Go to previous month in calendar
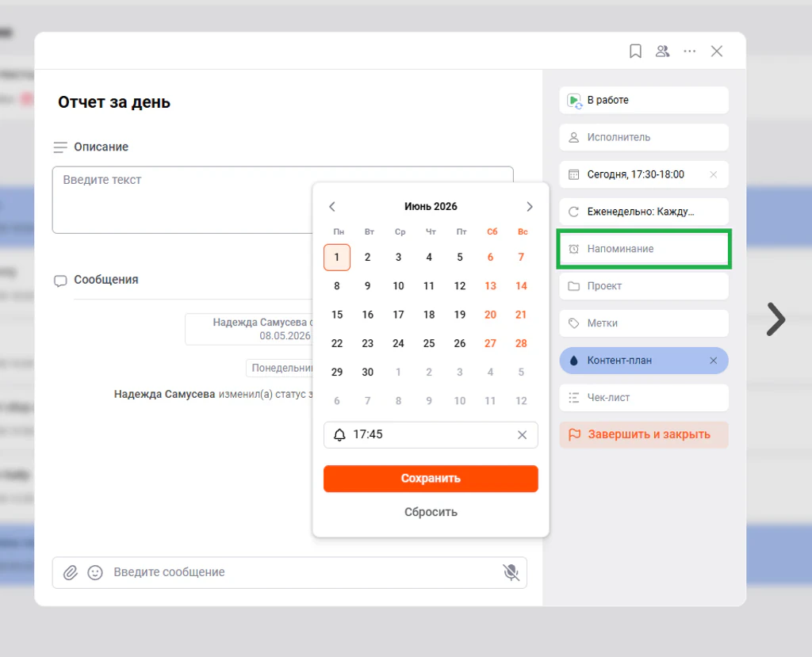Screen dimensions: 812x657 [x=332, y=207]
